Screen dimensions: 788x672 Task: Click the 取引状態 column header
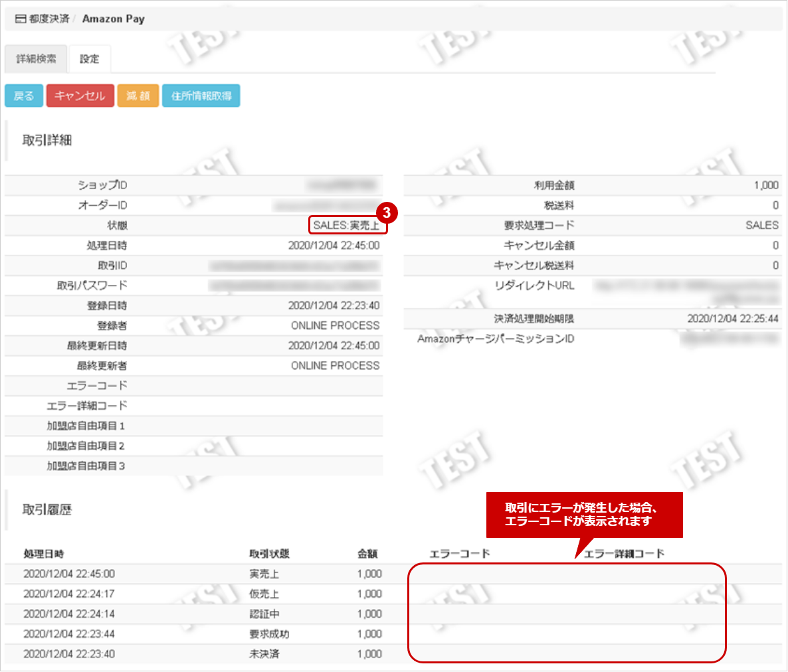tap(269, 554)
